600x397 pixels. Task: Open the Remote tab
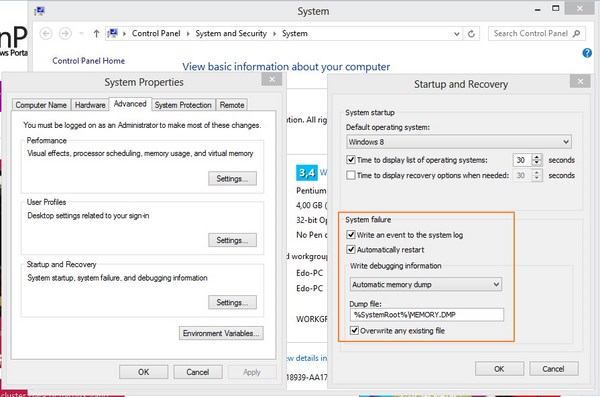click(232, 105)
